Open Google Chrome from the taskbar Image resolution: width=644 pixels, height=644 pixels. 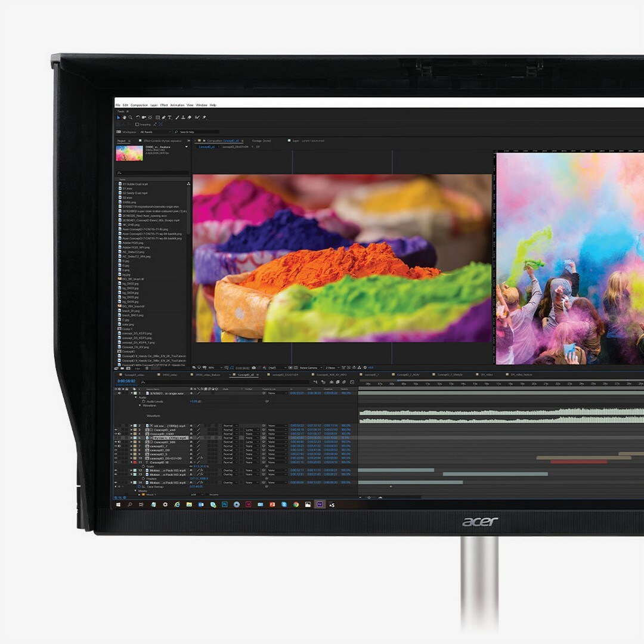tap(296, 504)
